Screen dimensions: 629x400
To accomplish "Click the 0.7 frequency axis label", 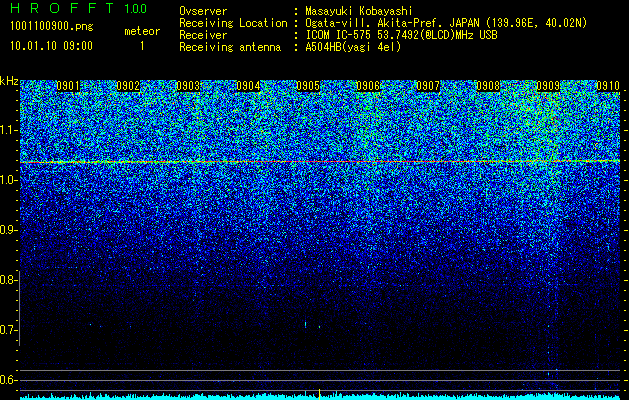I will (x=8, y=330).
